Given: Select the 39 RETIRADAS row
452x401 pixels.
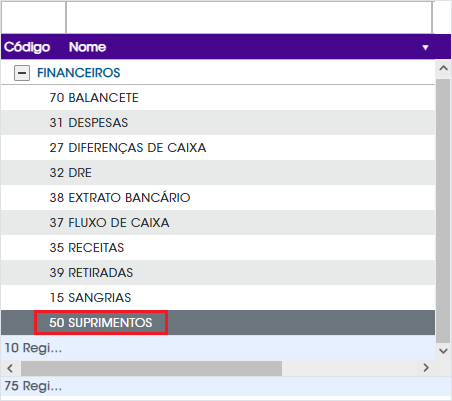Looking at the screenshot, I should click(x=218, y=273).
